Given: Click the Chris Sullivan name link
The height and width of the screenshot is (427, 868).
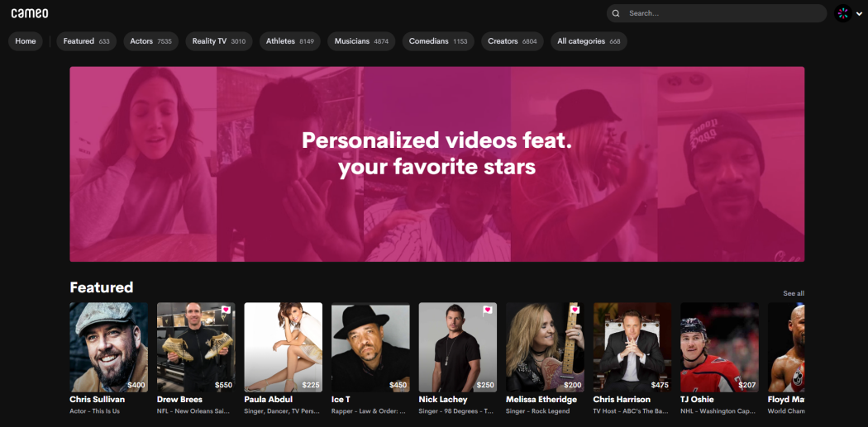Looking at the screenshot, I should tap(98, 400).
